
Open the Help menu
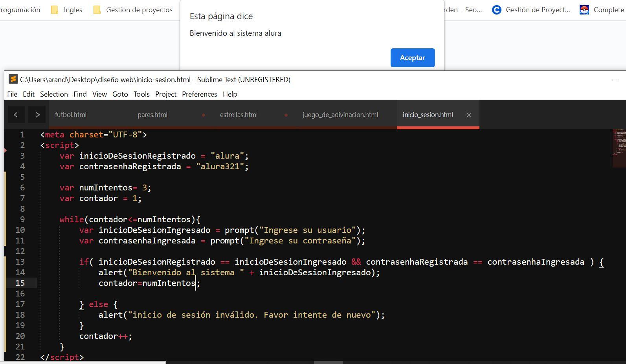[x=230, y=94]
